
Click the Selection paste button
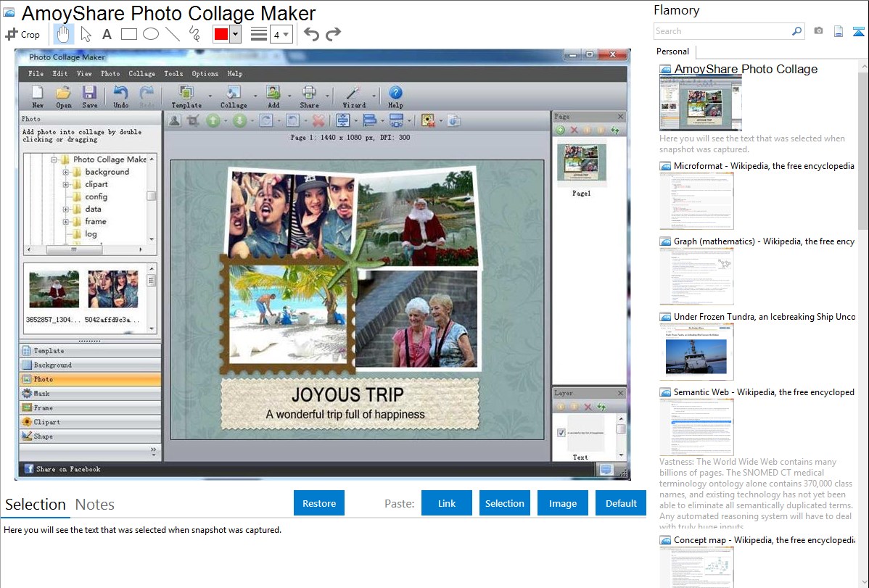point(505,503)
